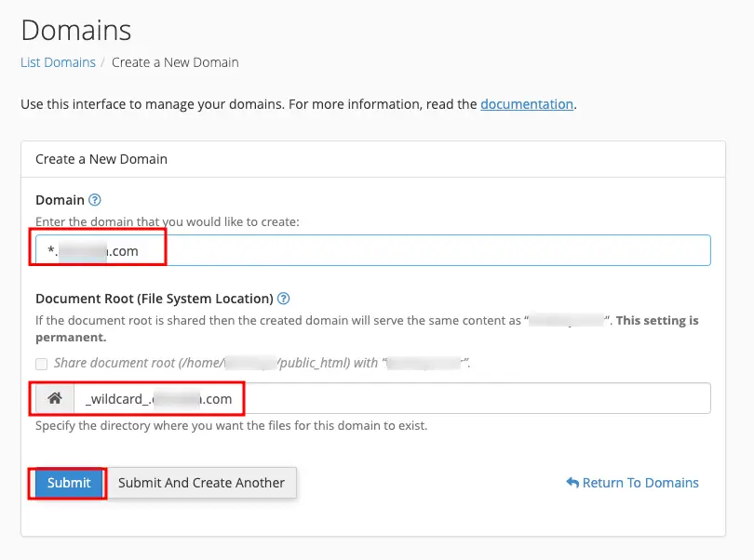Open the help icon next to Domain

point(95,200)
